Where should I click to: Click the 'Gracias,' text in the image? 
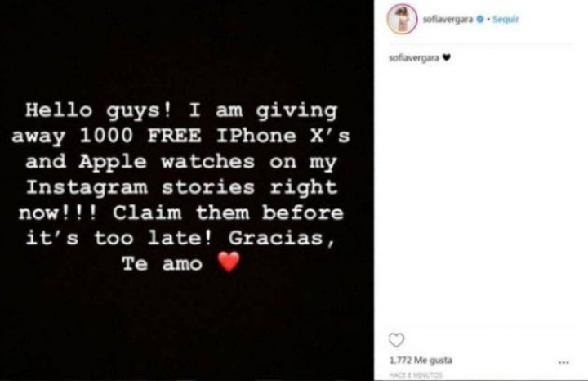click(281, 239)
